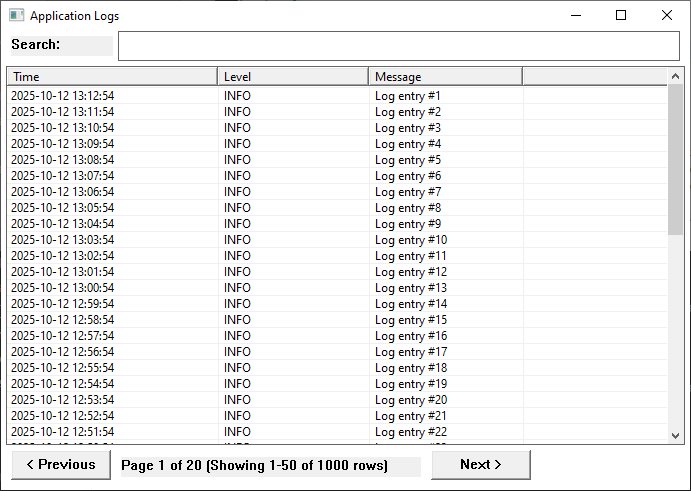Select the timestamp 2025-10-12 13:10:54
The width and height of the screenshot is (691, 491).
click(63, 128)
